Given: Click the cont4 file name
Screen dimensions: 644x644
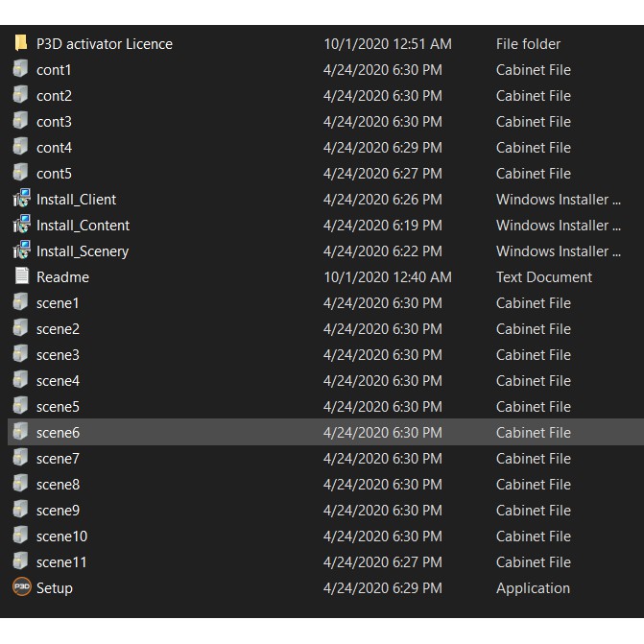Looking at the screenshot, I should point(54,148).
